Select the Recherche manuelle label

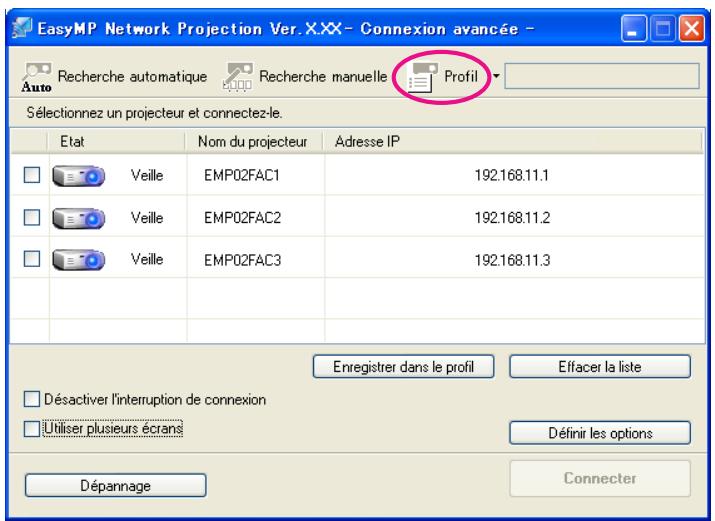(x=323, y=76)
